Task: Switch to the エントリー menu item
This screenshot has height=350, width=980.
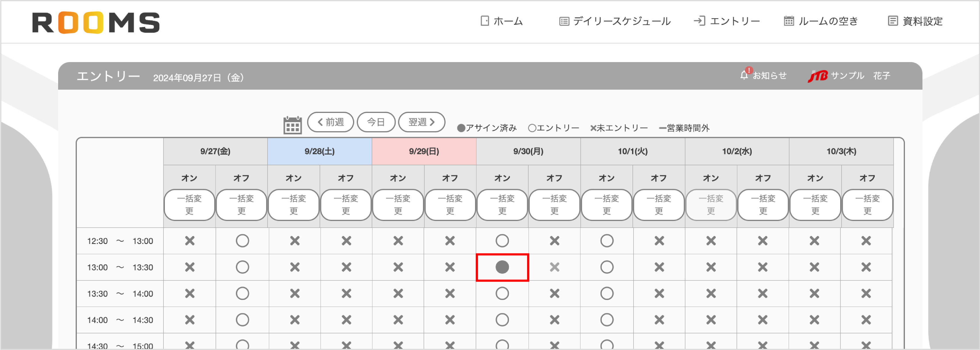Action: tap(735, 21)
